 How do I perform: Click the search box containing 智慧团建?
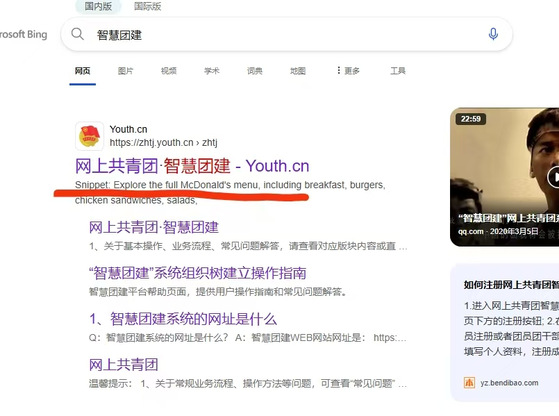[286, 35]
